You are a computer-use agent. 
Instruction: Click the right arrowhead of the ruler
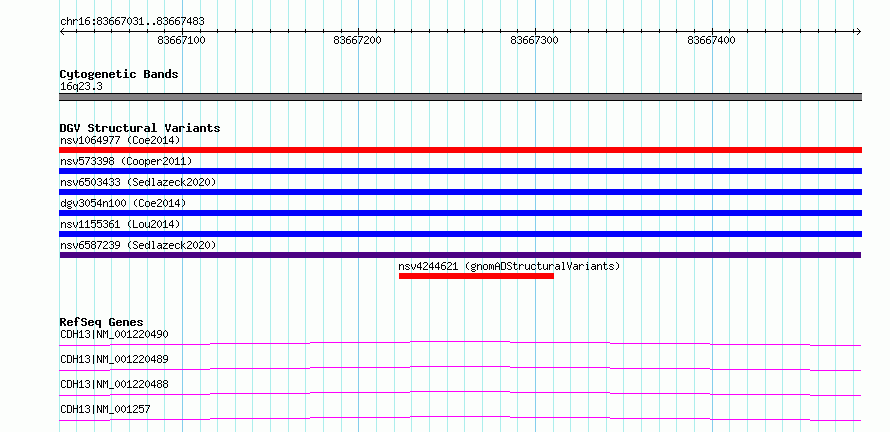click(858, 31)
